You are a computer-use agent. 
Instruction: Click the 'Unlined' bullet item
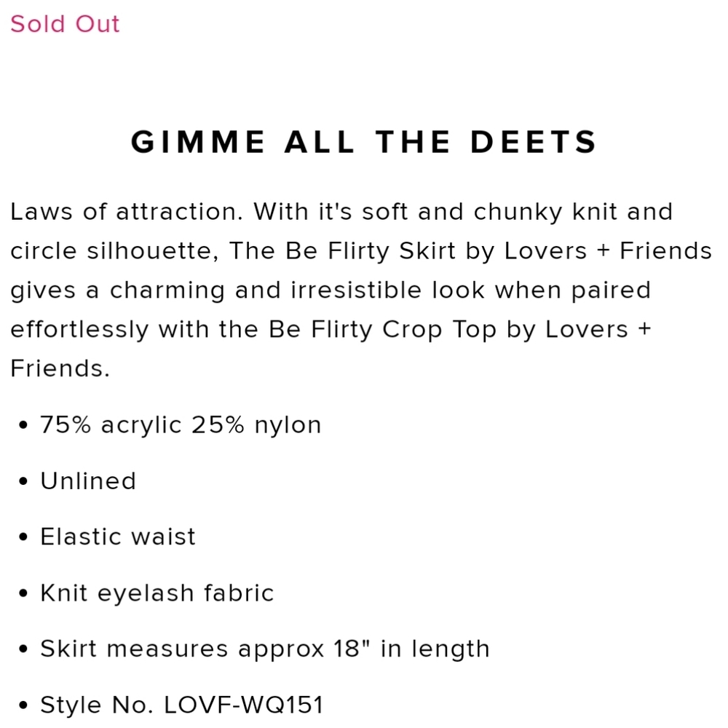coord(88,481)
